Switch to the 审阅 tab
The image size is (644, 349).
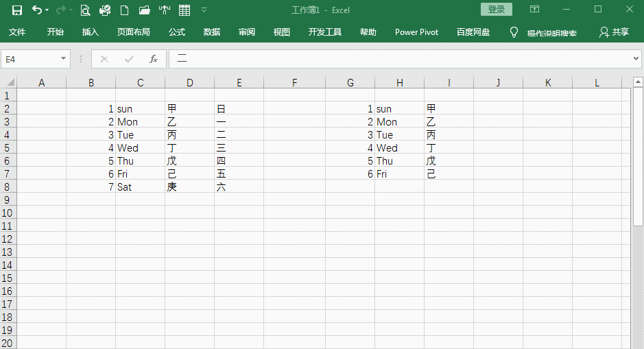247,32
